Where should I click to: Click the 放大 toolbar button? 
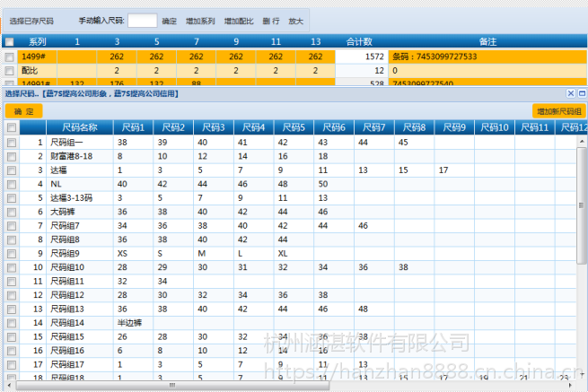coord(296,21)
